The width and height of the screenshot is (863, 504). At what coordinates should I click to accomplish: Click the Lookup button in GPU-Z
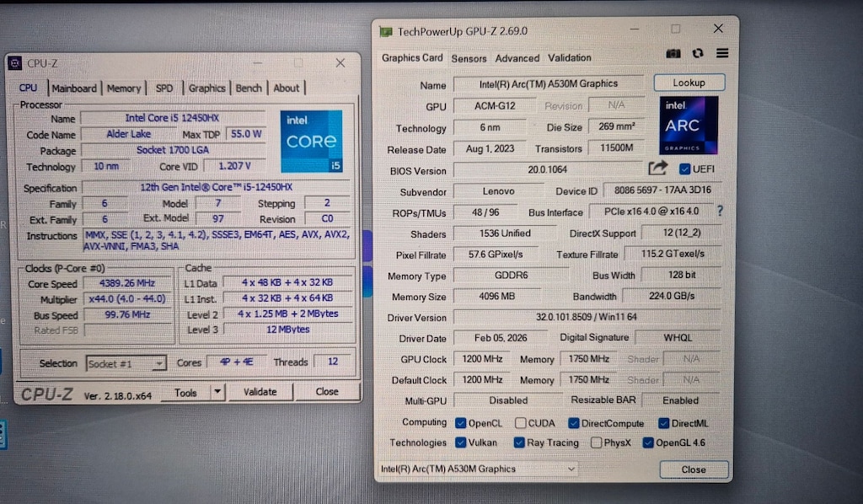click(689, 83)
